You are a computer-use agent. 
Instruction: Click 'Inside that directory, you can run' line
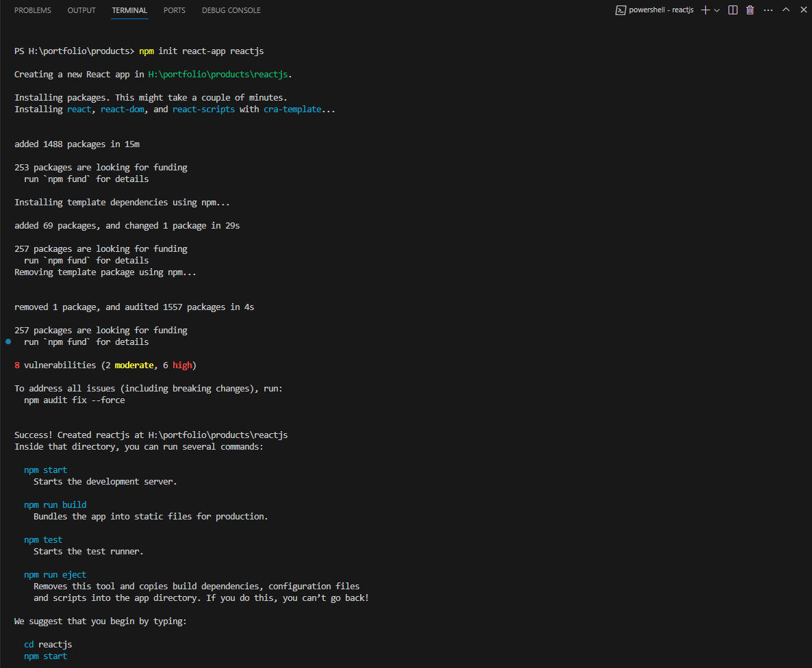click(139, 446)
